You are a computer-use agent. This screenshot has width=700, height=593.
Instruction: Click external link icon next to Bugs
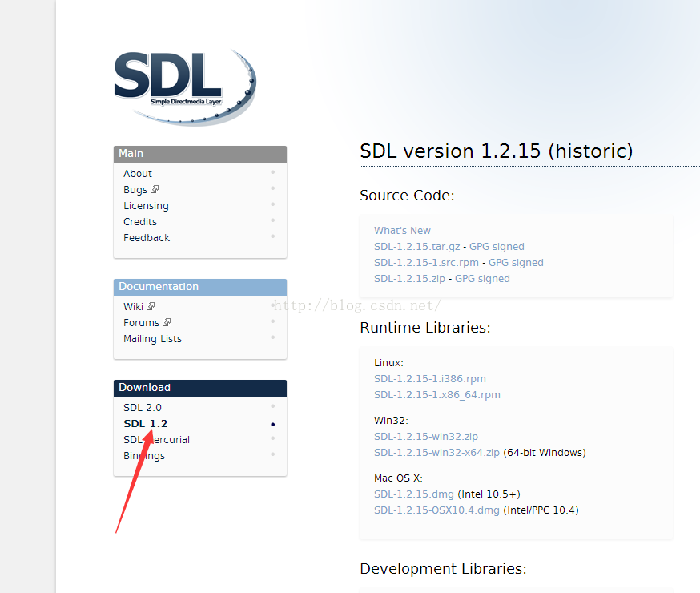pyautogui.click(x=155, y=189)
